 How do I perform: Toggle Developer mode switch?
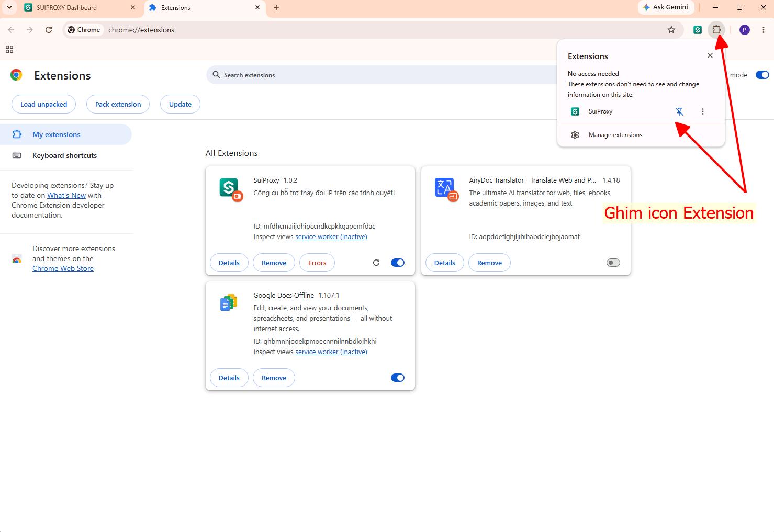(762, 75)
